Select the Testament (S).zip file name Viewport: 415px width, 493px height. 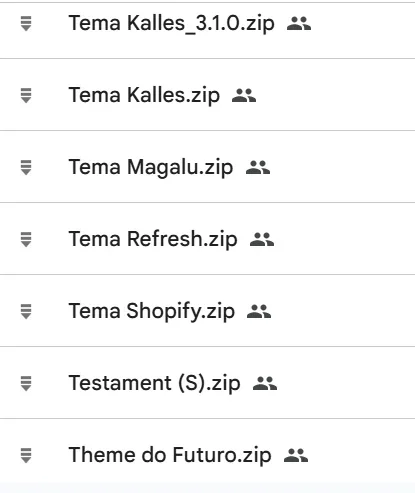[x=154, y=384]
